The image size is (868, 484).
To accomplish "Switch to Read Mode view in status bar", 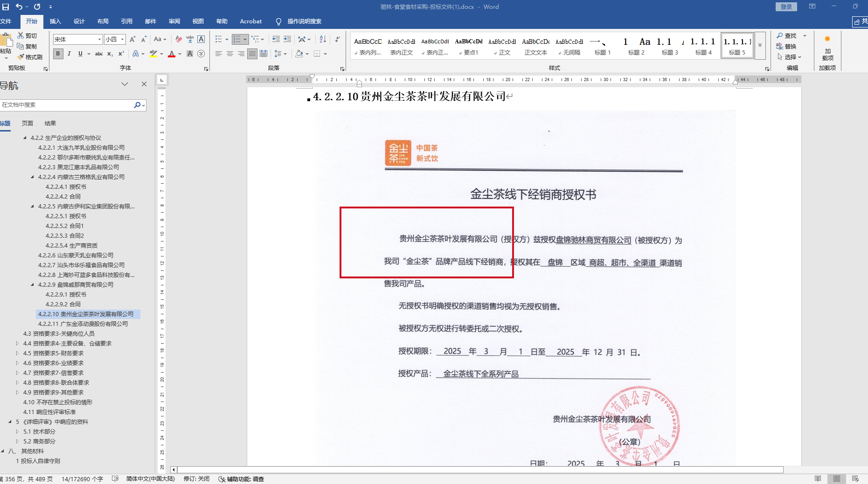I will (x=818, y=479).
